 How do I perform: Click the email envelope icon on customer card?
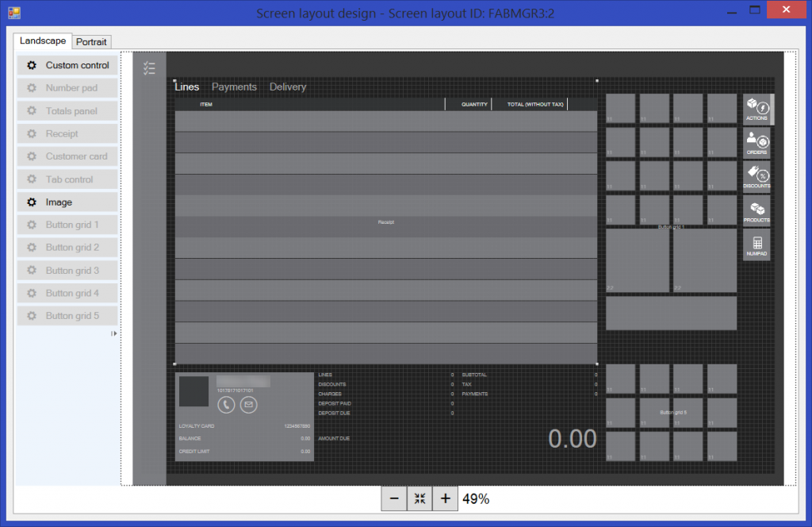[x=247, y=406]
